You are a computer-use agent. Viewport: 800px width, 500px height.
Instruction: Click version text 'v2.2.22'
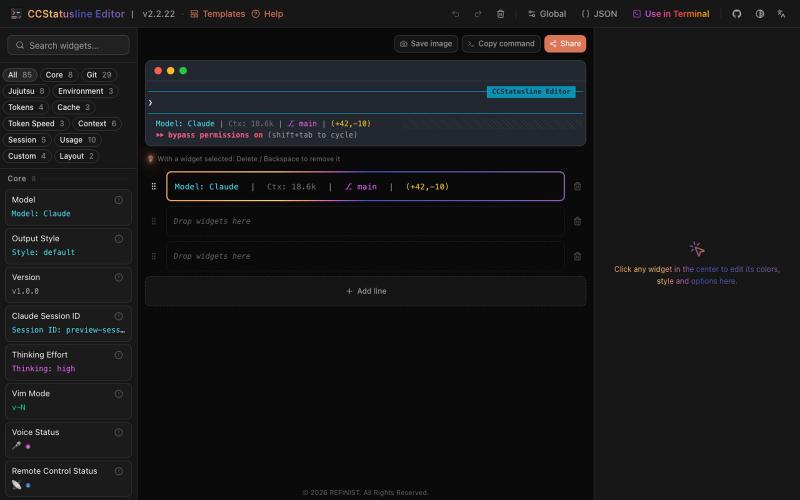(x=158, y=14)
